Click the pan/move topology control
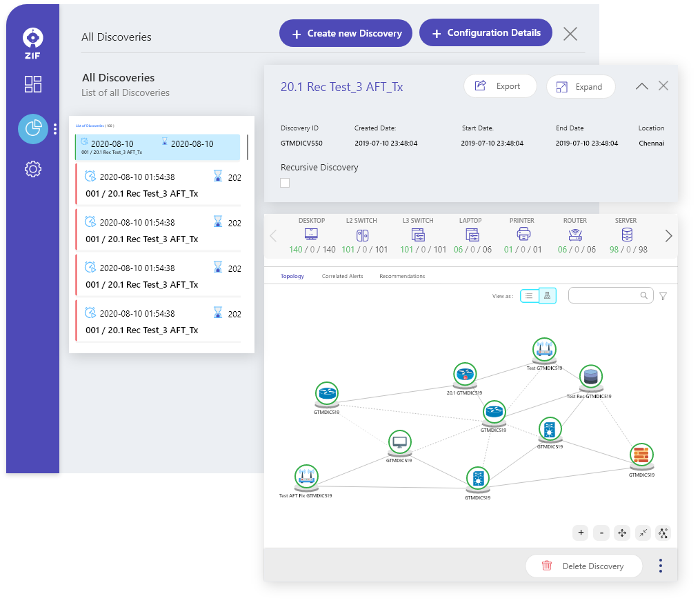Image resolution: width=700 pixels, height=605 pixels. 622,533
